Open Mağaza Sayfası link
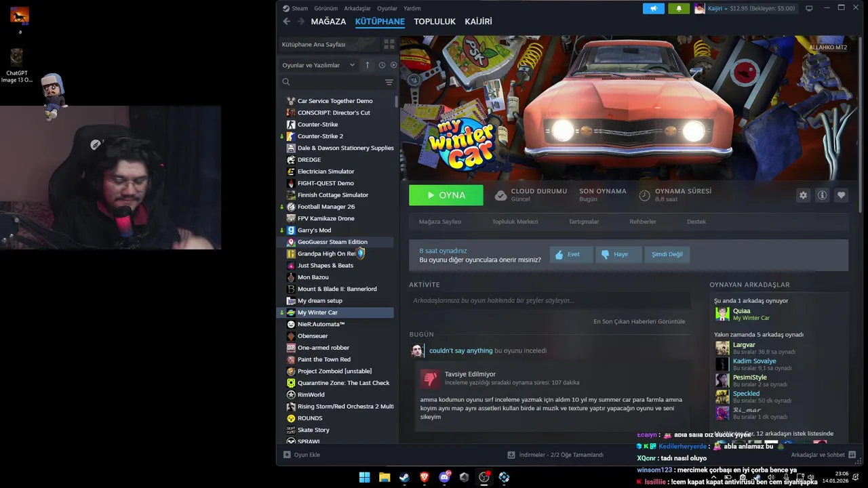 440,222
